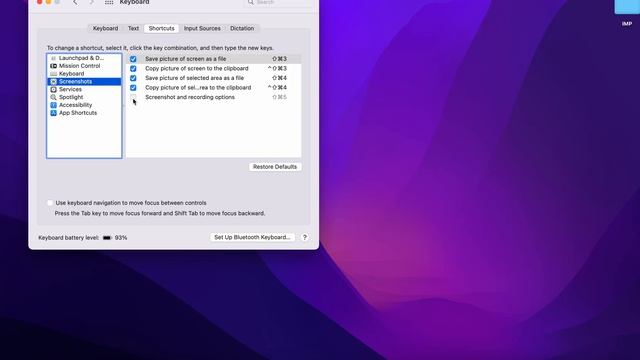Click shortcut keys for Save selected area

pos(280,78)
